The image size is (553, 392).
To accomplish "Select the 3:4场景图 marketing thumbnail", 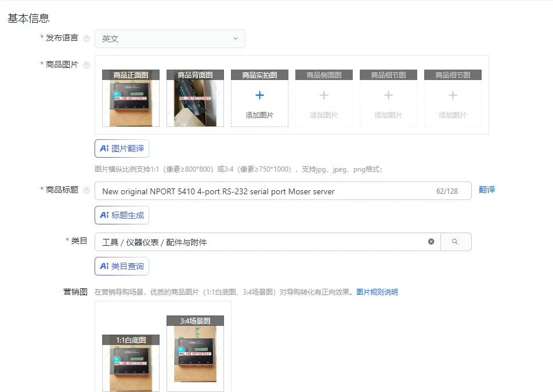I will click(x=195, y=354).
